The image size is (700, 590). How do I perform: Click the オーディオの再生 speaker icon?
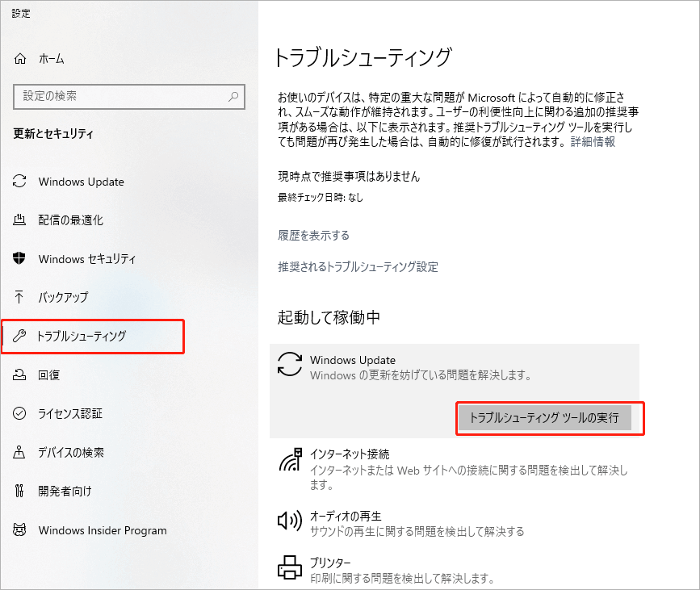point(290,520)
